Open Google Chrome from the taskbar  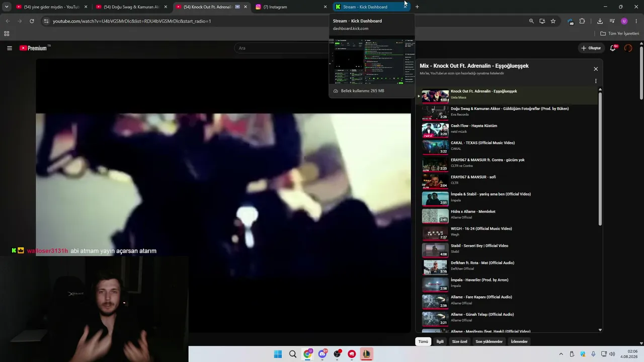click(x=307, y=354)
